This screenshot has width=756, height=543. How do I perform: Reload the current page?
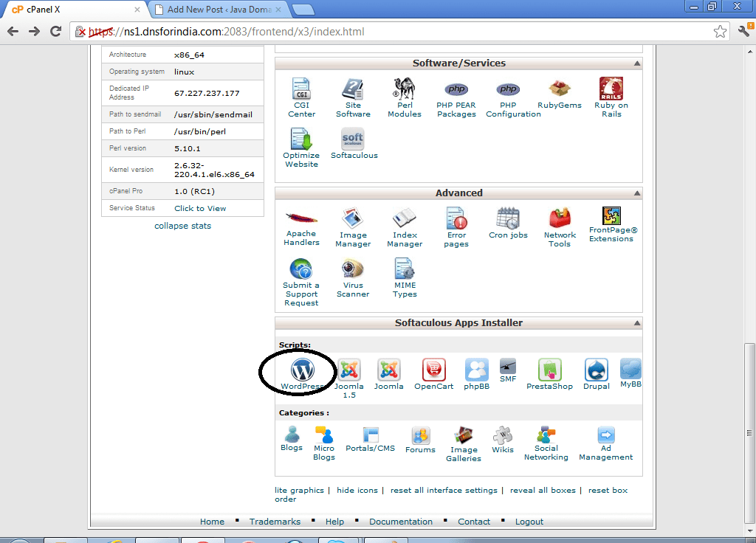coord(56,31)
